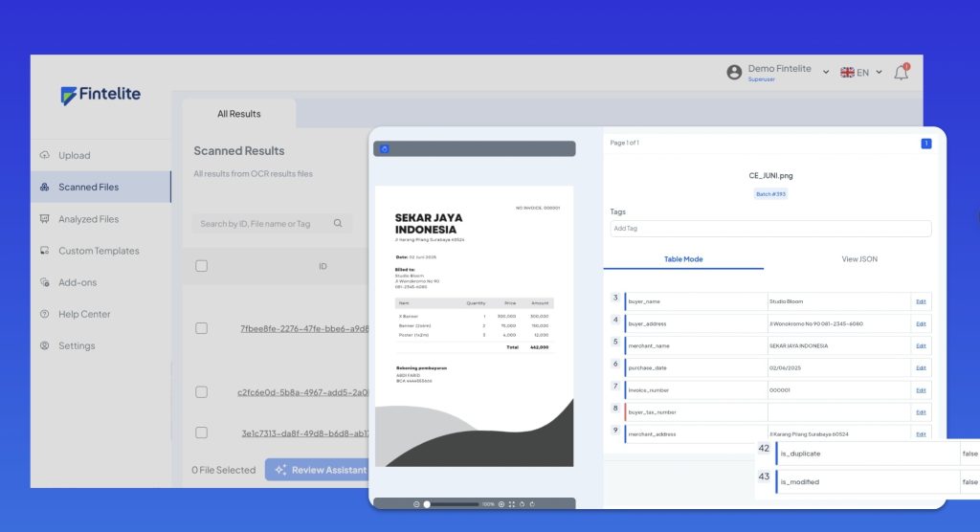Expand the Demo Fintelite user dropdown
980x532 pixels.
[x=826, y=73]
